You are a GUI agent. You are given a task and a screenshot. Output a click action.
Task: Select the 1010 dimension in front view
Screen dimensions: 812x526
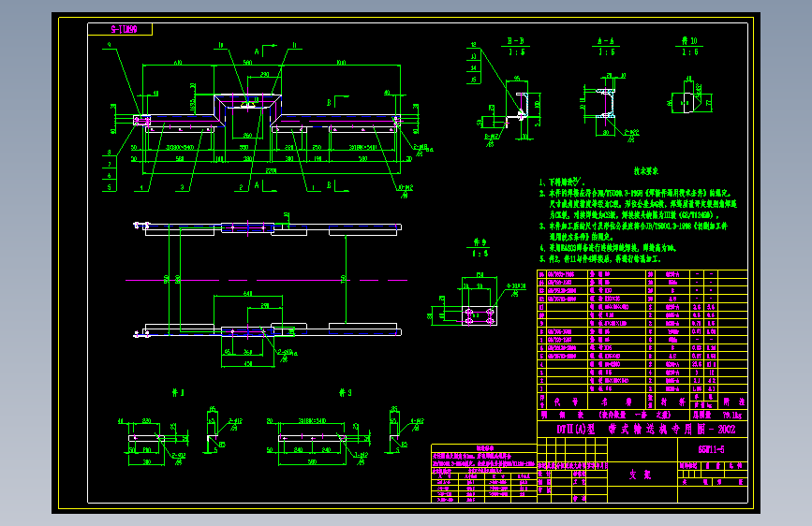point(341,63)
